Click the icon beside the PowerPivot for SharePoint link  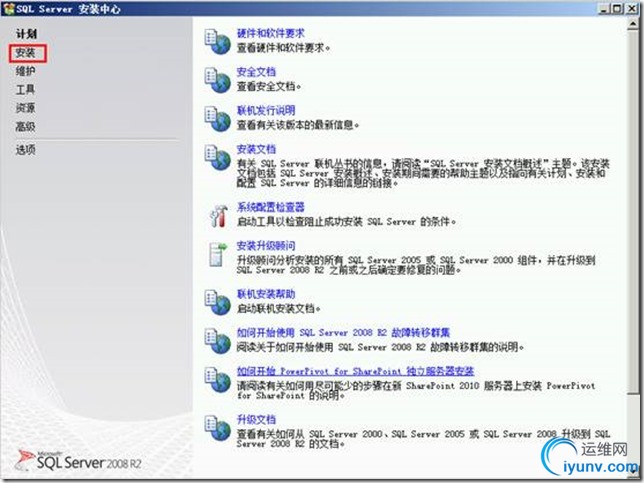218,379
